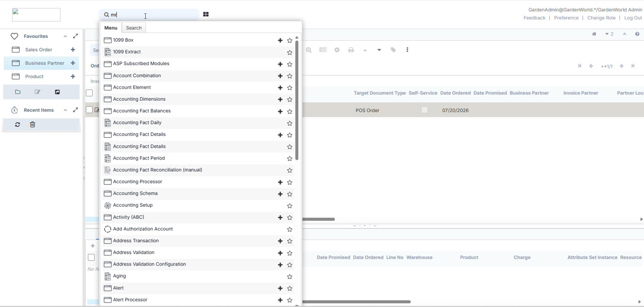Open the more options vertical dots
The width and height of the screenshot is (644, 307).
click(x=407, y=50)
